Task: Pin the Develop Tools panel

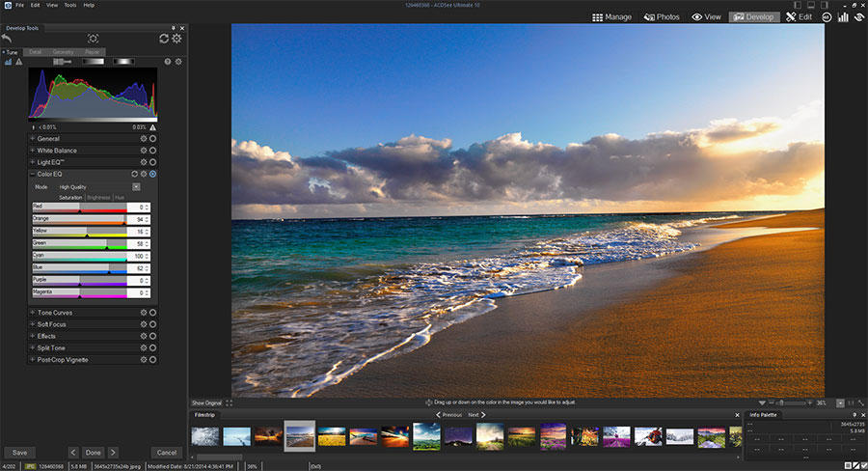Action: pyautogui.click(x=174, y=28)
